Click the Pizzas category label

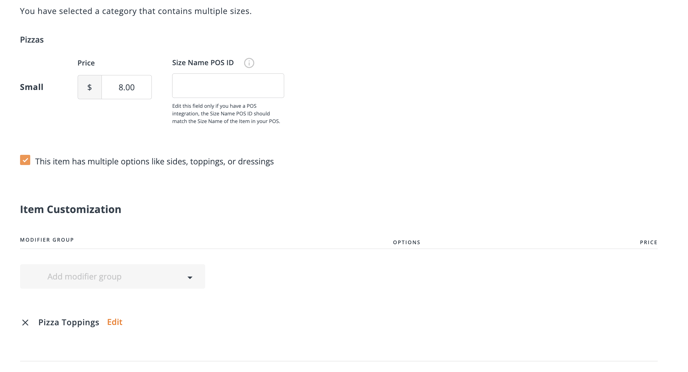point(32,39)
